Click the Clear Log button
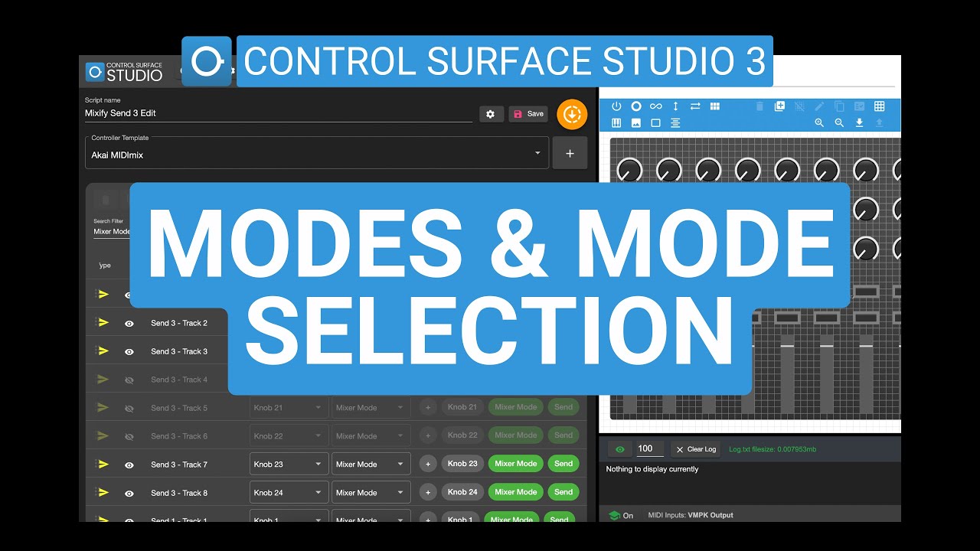The image size is (980, 551). coord(695,449)
